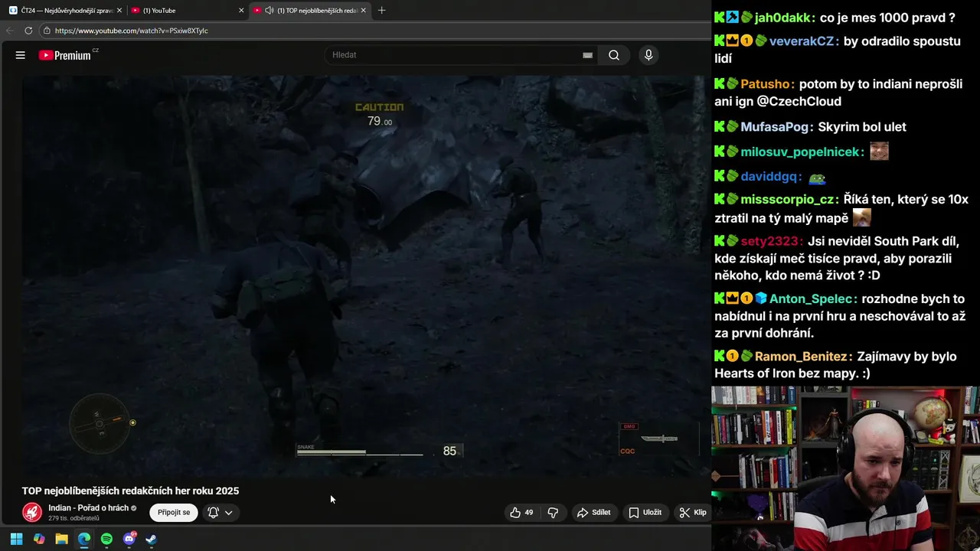Screen dimensions: 980x551
Task: View site info lock icon
Action: (47, 31)
